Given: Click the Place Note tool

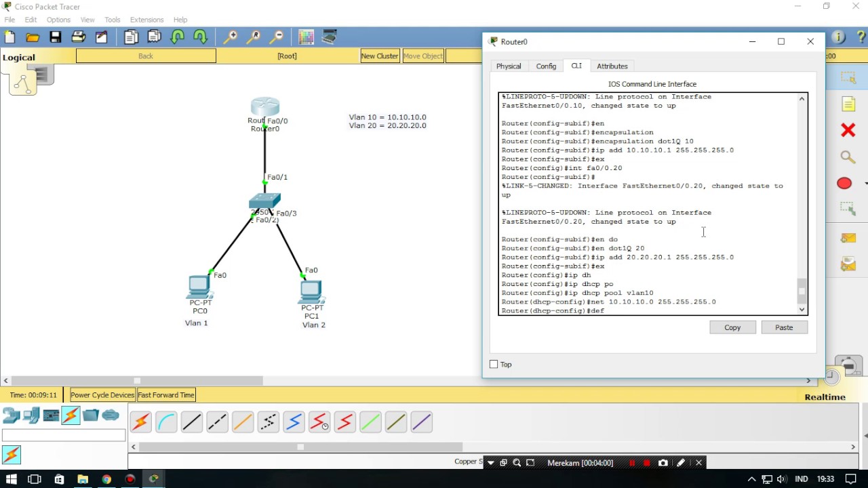Looking at the screenshot, I should tap(848, 104).
